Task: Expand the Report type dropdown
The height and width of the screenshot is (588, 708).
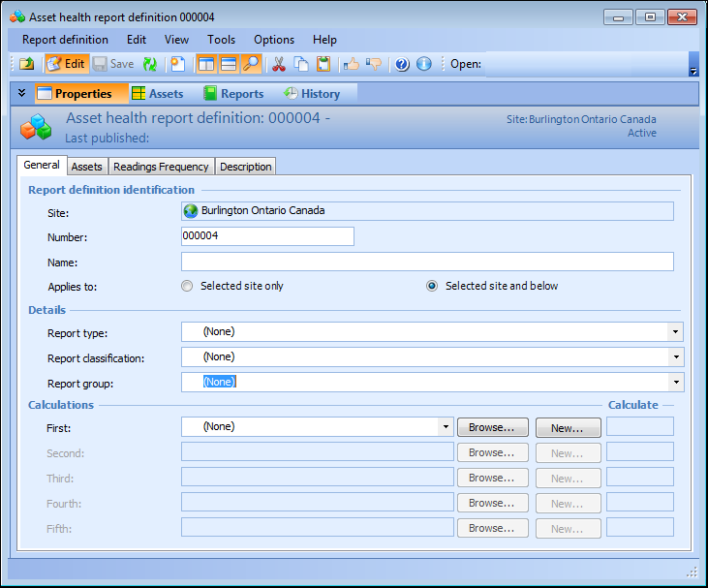Action: (674, 332)
